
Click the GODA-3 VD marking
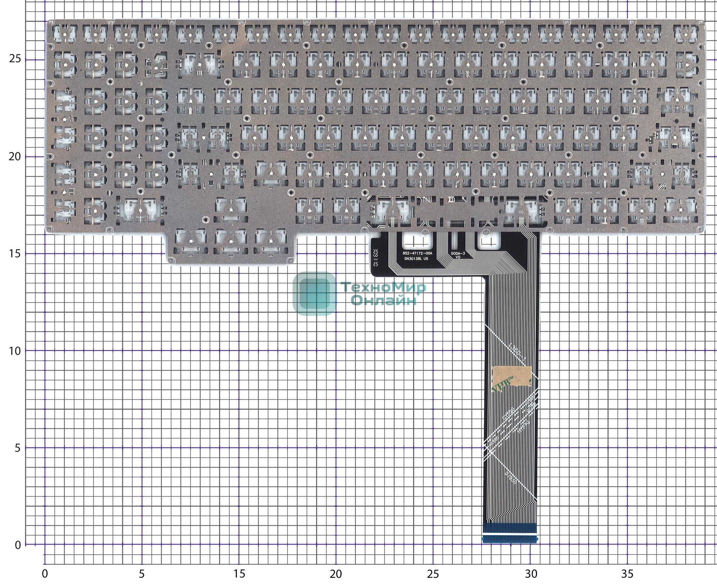click(458, 255)
